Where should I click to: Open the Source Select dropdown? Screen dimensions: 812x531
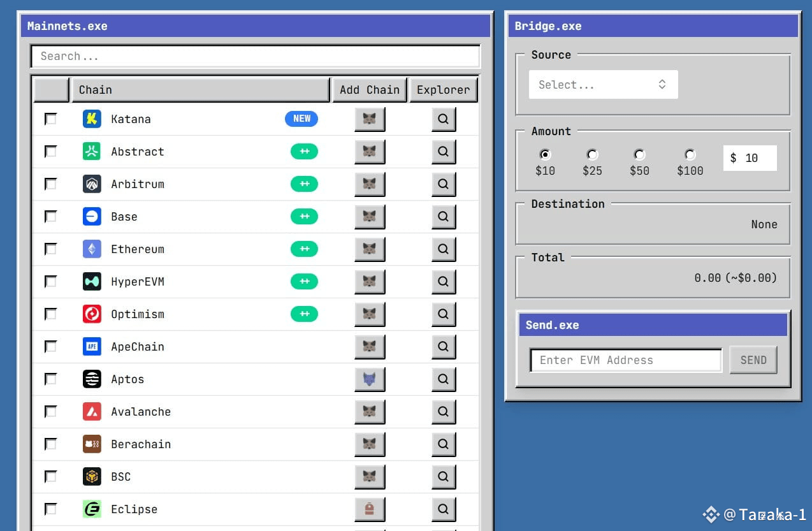pyautogui.click(x=603, y=85)
